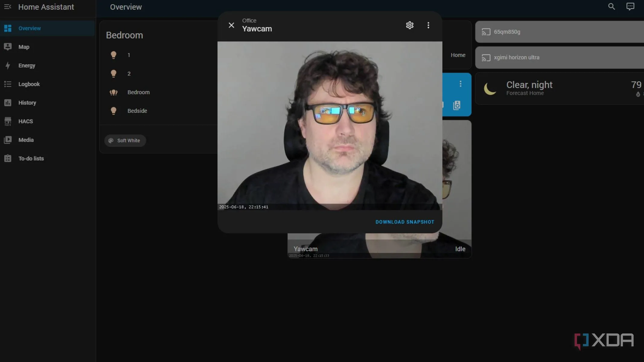This screenshot has width=644, height=362.
Task: Open the search magnifier in header
Action: click(x=611, y=7)
